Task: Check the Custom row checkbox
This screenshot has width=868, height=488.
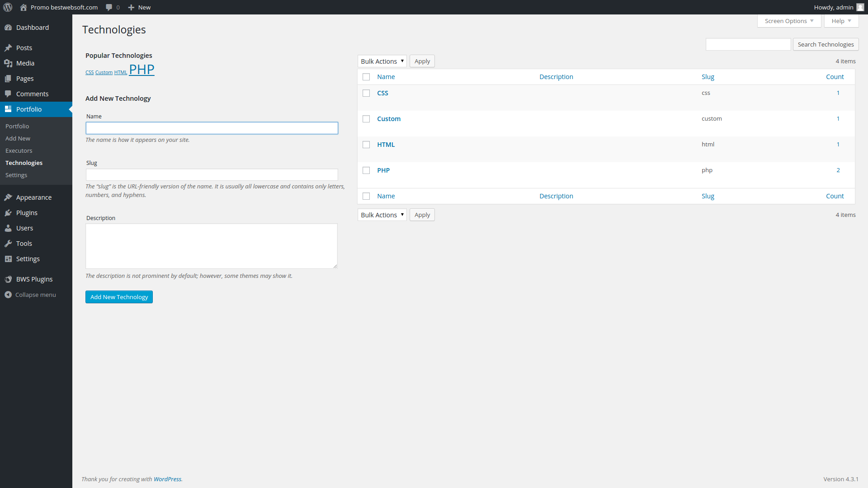Action: (366, 119)
